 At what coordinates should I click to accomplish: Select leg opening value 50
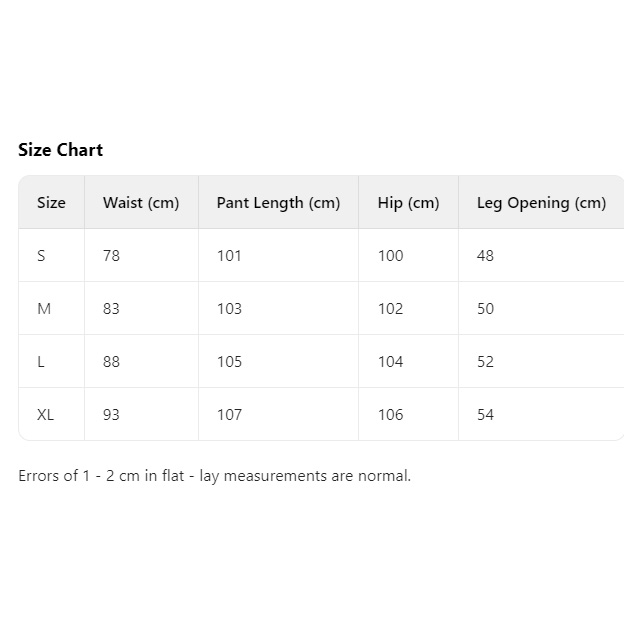tap(485, 309)
